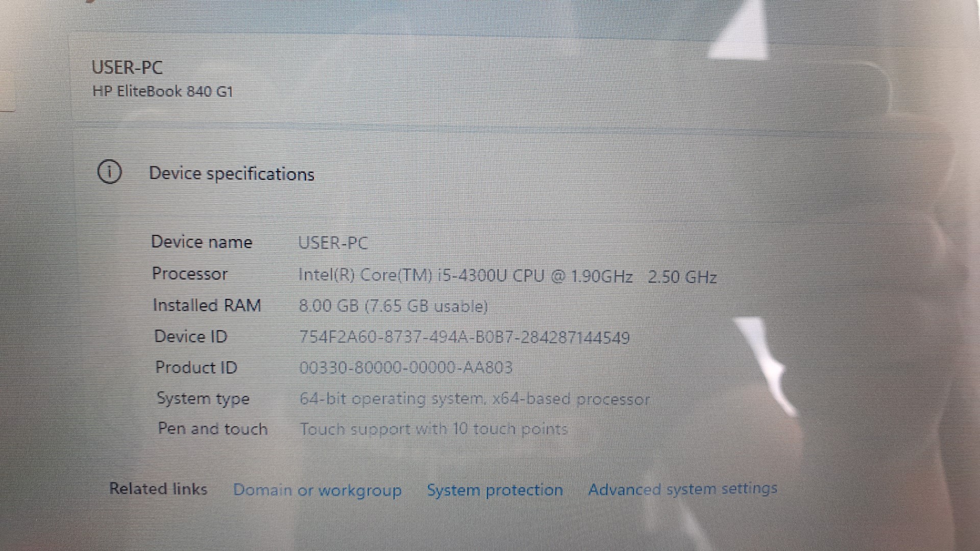Select the 00330-80000 Product ID value
The image size is (980, 551).
[x=406, y=368]
